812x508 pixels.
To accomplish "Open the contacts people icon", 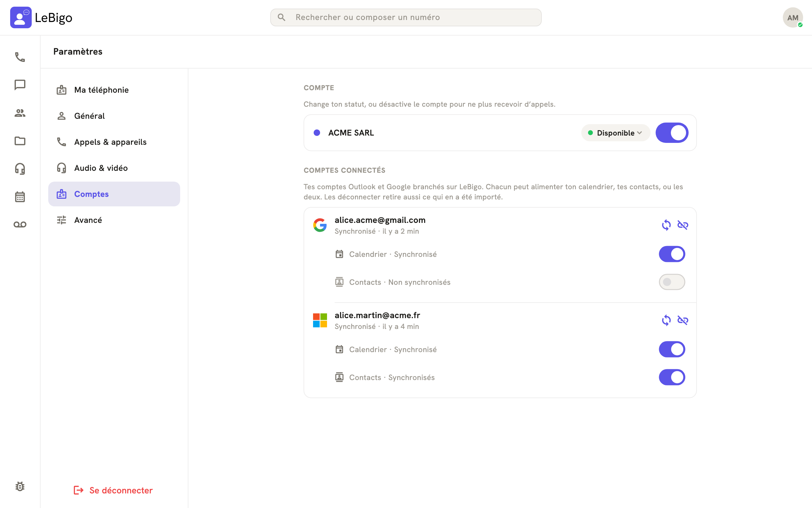I will click(20, 113).
